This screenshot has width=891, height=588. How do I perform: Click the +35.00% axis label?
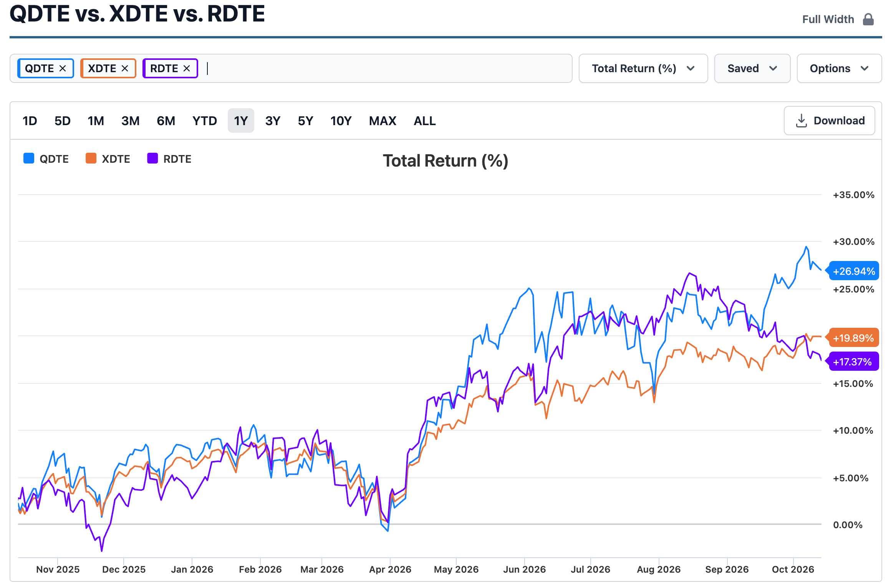[853, 195]
